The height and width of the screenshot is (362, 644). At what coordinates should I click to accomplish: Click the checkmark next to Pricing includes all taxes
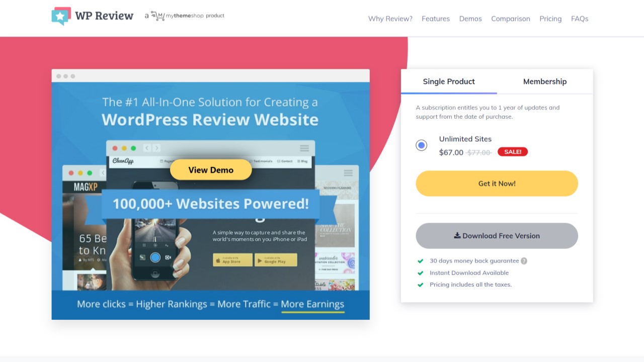(x=421, y=285)
